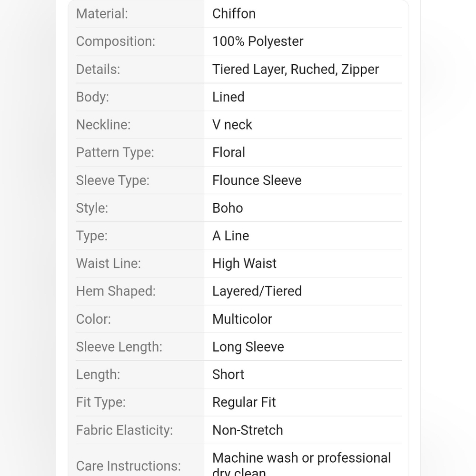Select the Short length value
This screenshot has height=476, width=476.
(x=228, y=374)
